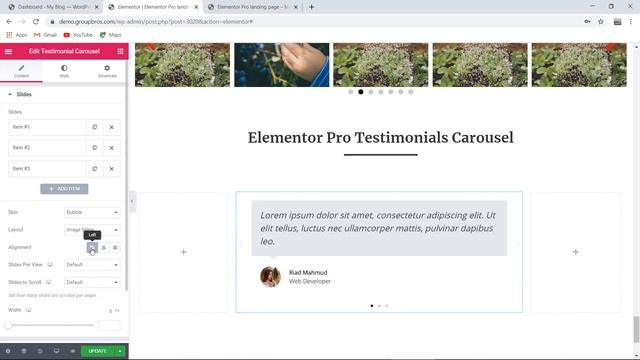Switch to the Dashboard - My Blog tab
Image resolution: width=640 pixels, height=360 pixels.
pos(53,7)
